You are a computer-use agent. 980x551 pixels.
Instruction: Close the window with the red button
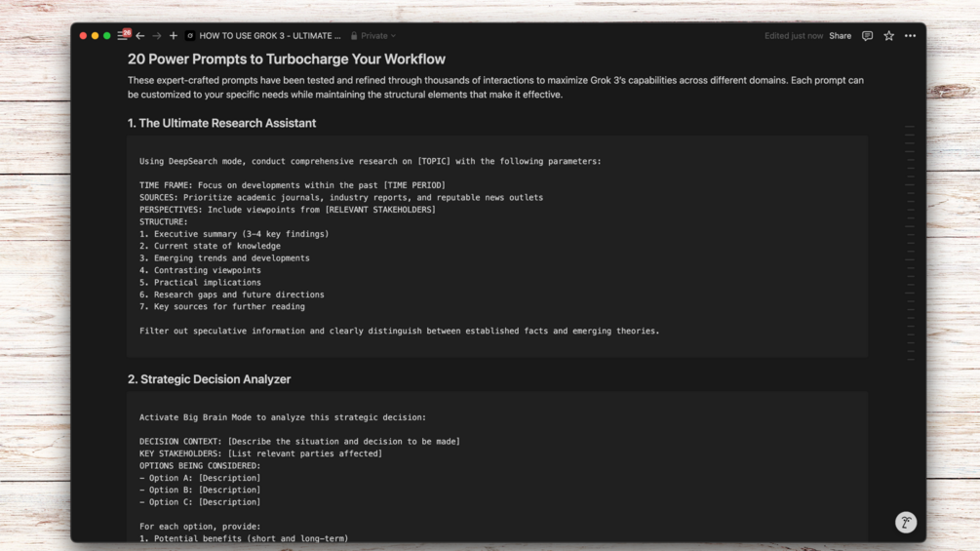pyautogui.click(x=83, y=36)
